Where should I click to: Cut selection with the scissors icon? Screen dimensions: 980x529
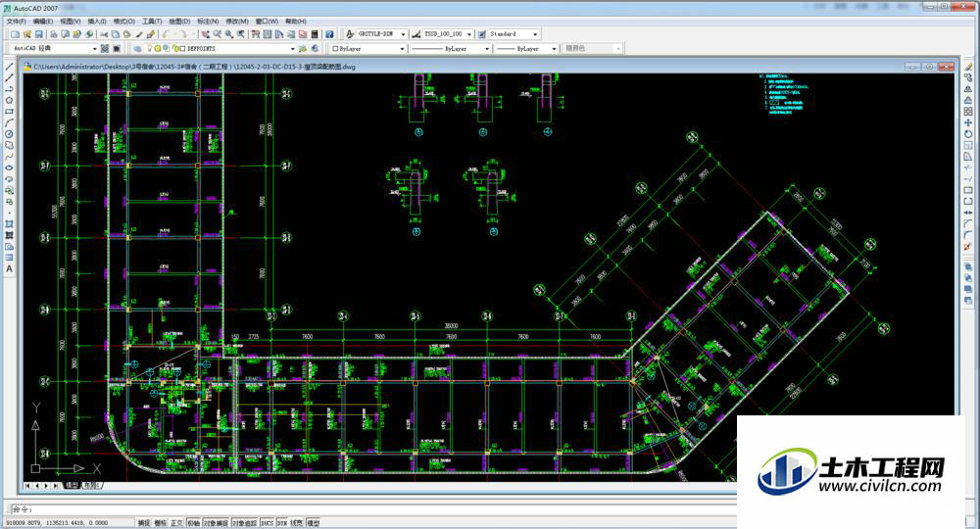pos(105,33)
